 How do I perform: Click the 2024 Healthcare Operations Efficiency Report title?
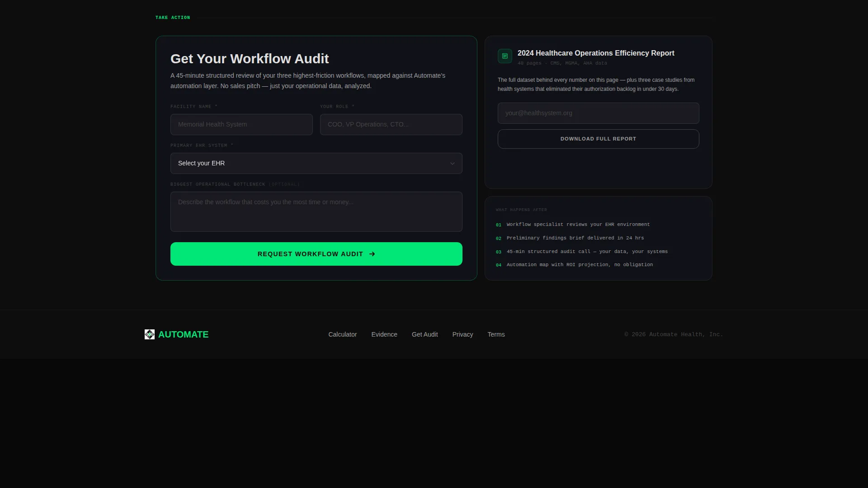(x=596, y=53)
